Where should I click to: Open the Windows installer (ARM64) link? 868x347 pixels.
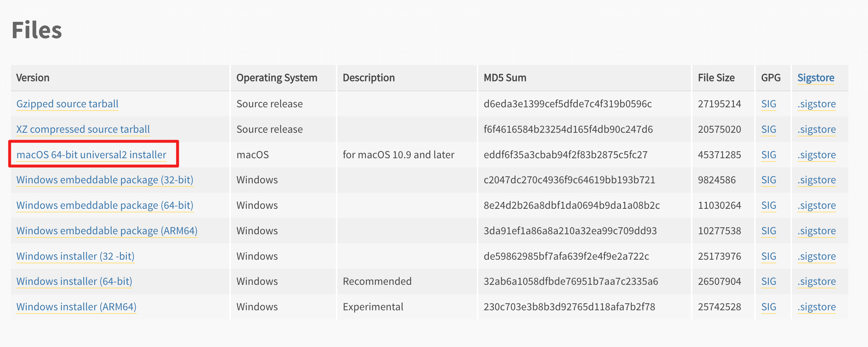click(76, 307)
